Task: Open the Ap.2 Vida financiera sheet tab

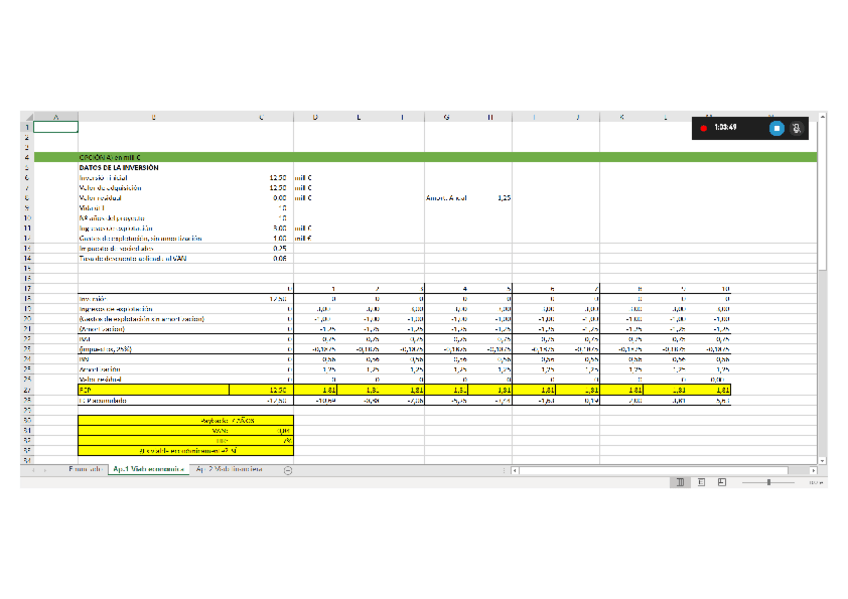Action: tap(230, 469)
